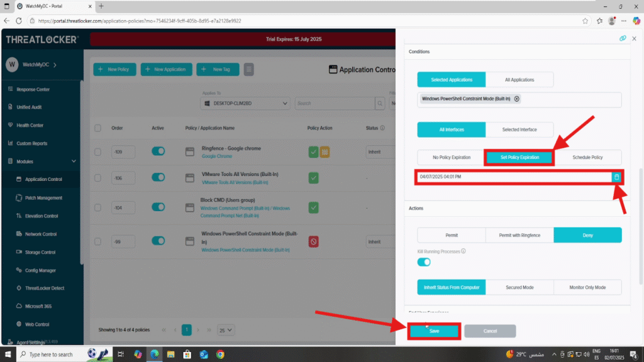The width and height of the screenshot is (644, 362).
Task: Click New Application button
Action: coord(166,69)
